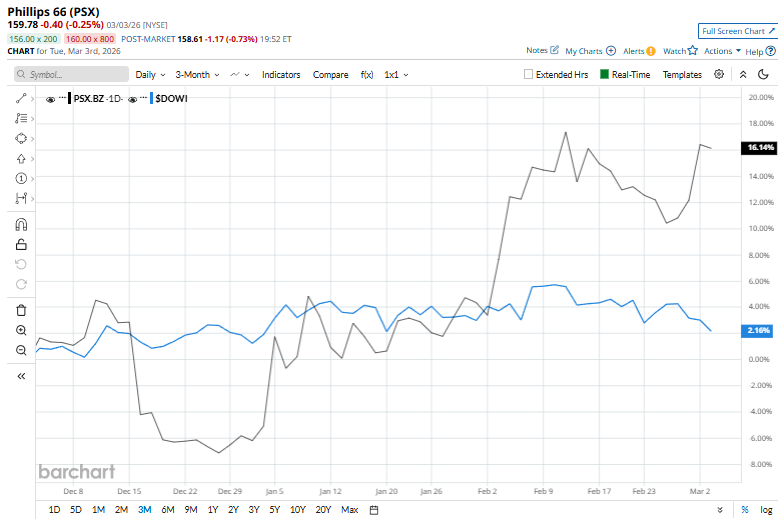Click the Full Screen Chart button

click(x=738, y=31)
